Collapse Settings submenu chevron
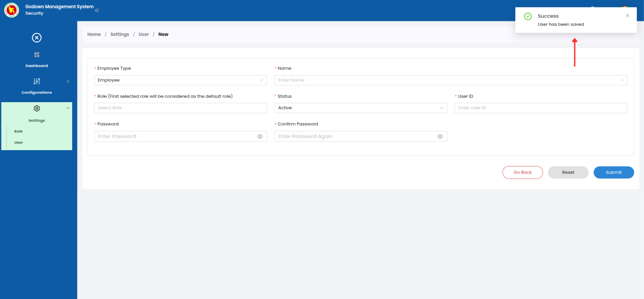This screenshot has width=644, height=299. coord(68,108)
